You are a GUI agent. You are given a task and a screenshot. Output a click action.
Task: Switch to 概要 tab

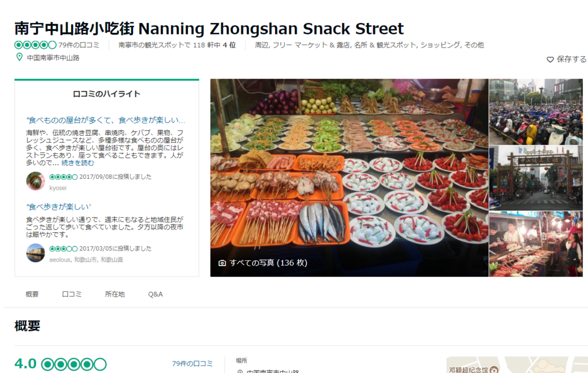click(x=32, y=294)
